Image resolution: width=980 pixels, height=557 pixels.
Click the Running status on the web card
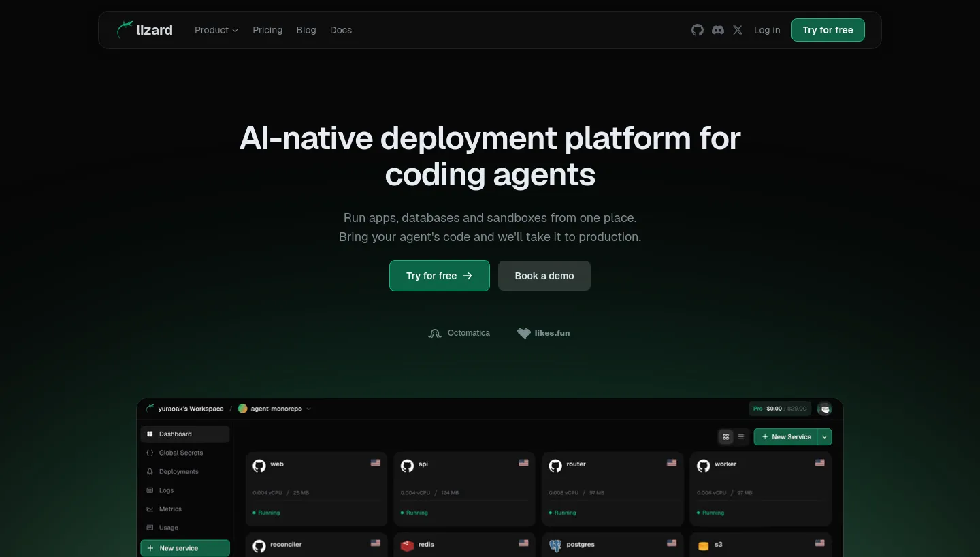click(266, 513)
